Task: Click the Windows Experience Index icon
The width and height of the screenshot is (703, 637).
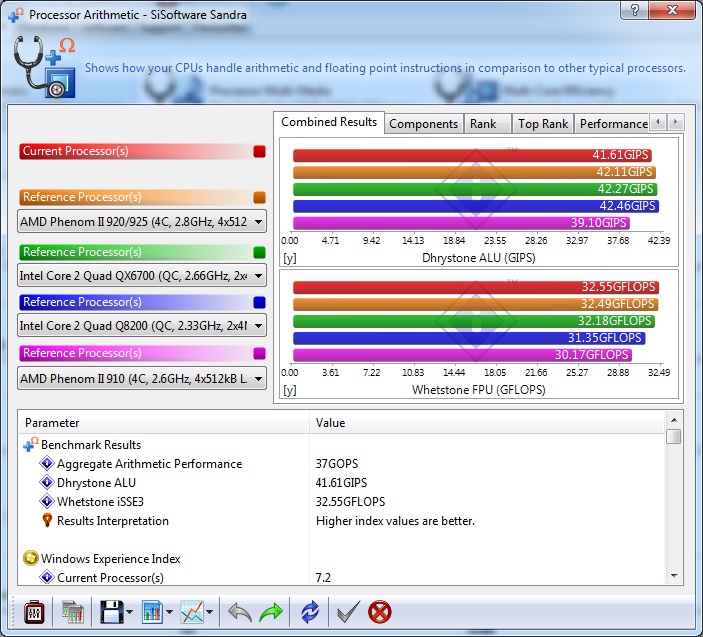Action: coord(30,558)
